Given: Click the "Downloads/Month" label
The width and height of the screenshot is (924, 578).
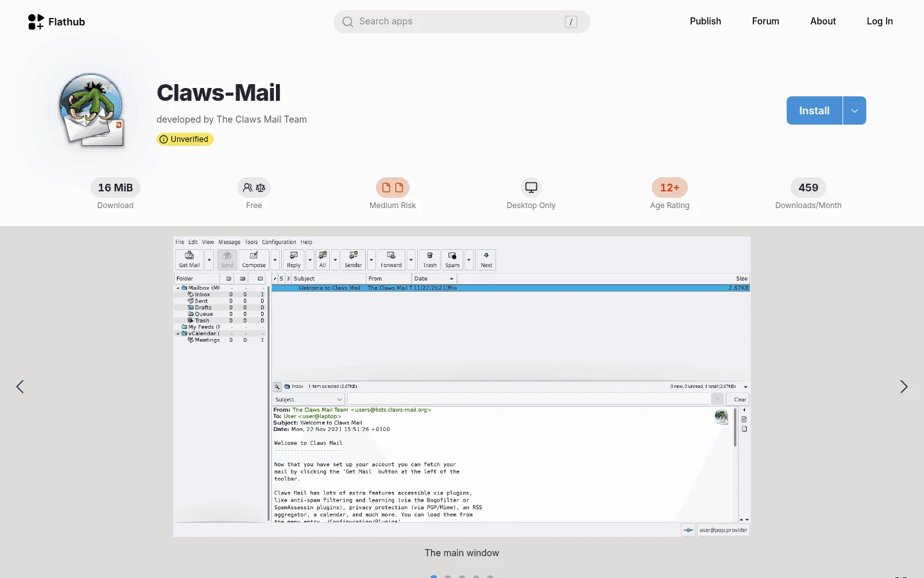Looking at the screenshot, I should pos(809,206).
